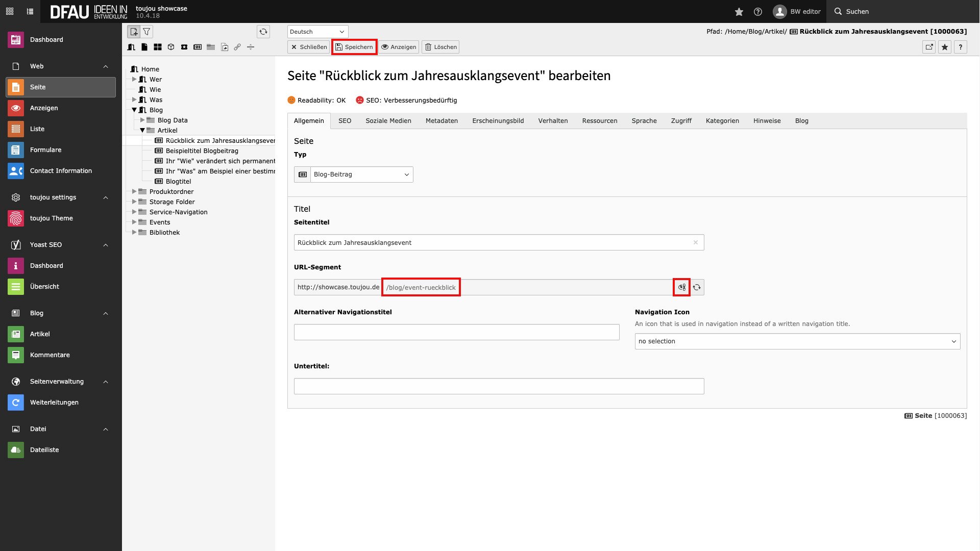Switch to the Kategorien tab

point(722,121)
